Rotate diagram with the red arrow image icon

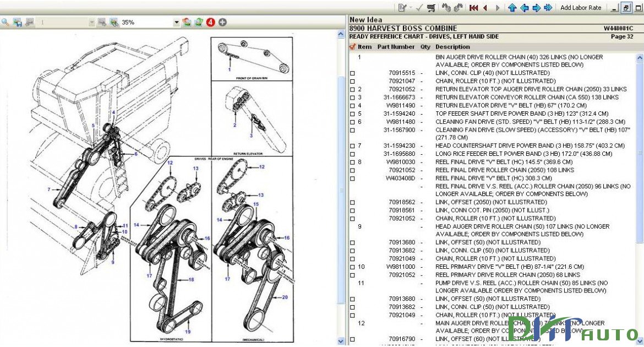[x=187, y=22]
